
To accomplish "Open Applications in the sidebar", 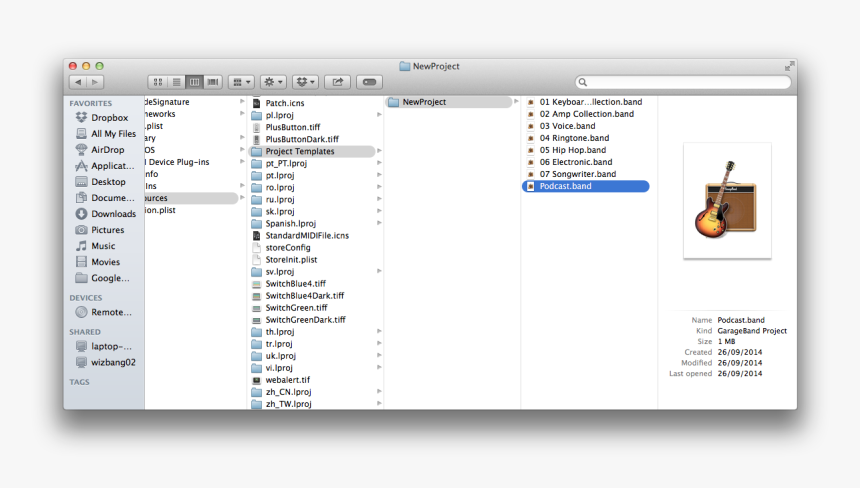I will point(105,166).
